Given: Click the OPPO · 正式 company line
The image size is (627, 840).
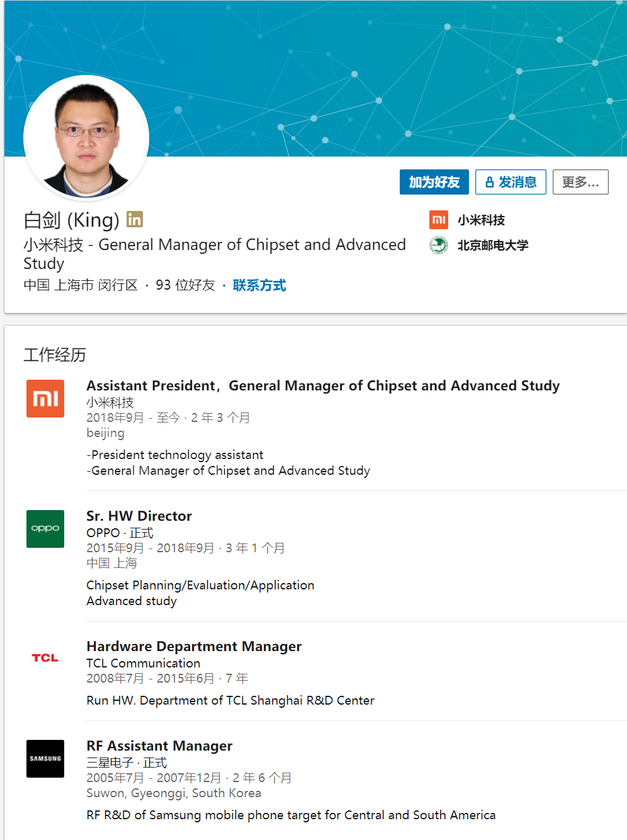Looking at the screenshot, I should (x=120, y=533).
